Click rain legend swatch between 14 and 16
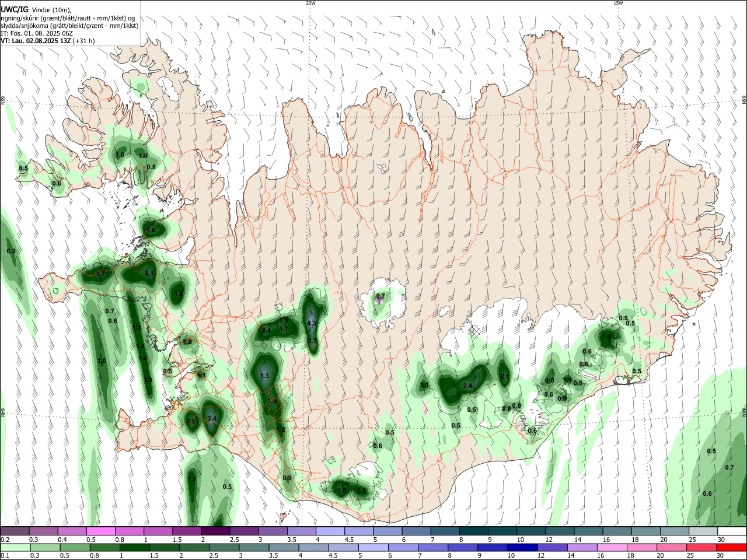Viewport: 747px width, 560px height. [x=582, y=548]
